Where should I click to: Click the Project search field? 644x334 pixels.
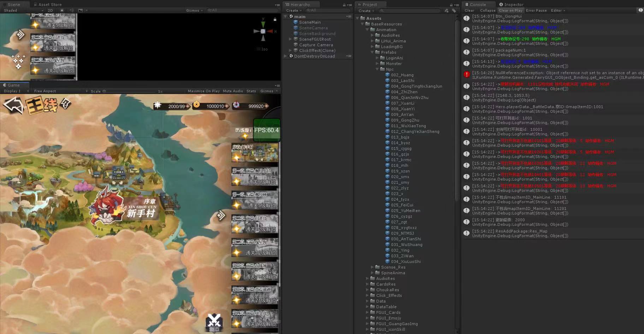click(x=410, y=10)
